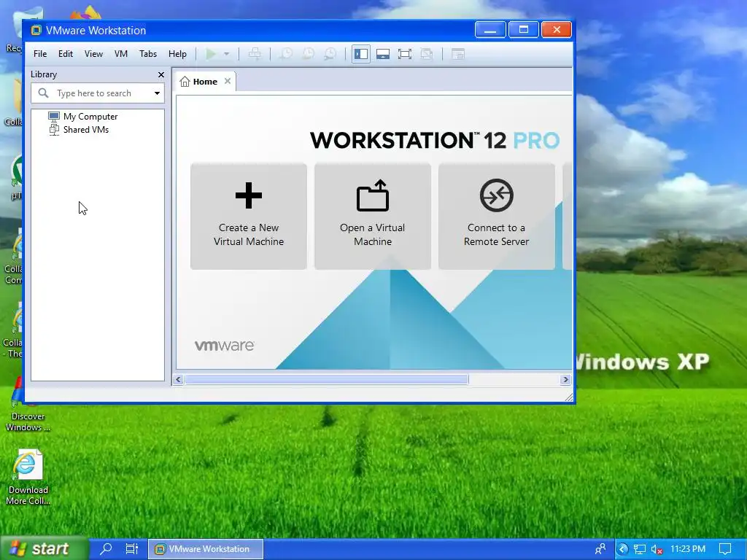The image size is (747, 560).
Task: Minimize the VMware Workstation window
Action: [490, 29]
